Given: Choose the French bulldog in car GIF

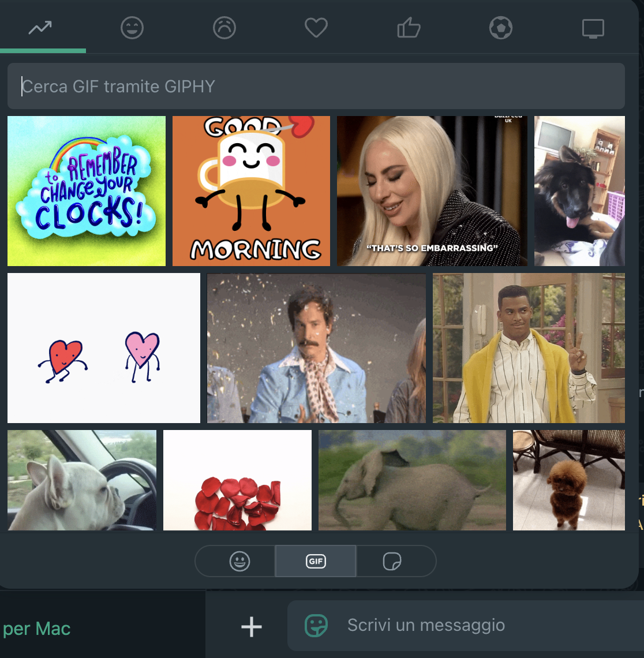Looking at the screenshot, I should (x=82, y=480).
